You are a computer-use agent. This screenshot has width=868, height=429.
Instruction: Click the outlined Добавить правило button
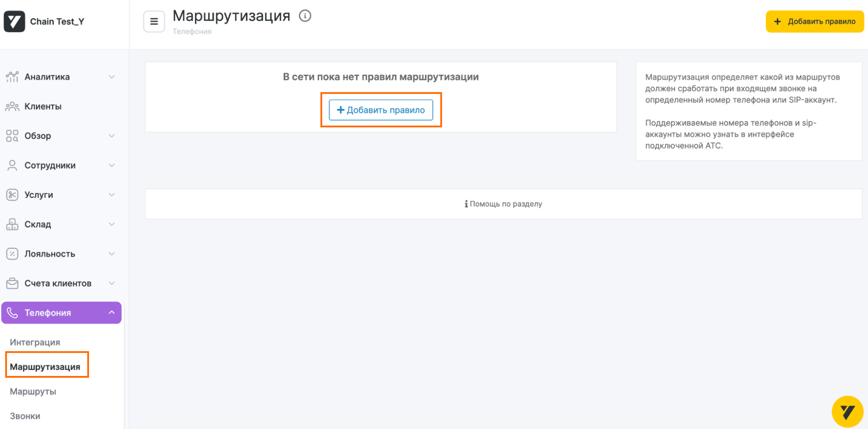coord(381,110)
